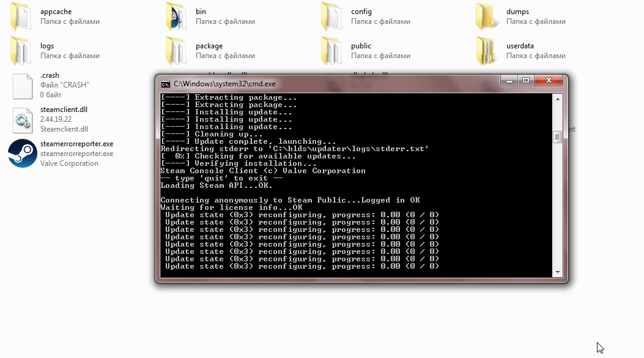
Task: Click the 'Update complete, launching...' console line
Action: click(x=248, y=141)
